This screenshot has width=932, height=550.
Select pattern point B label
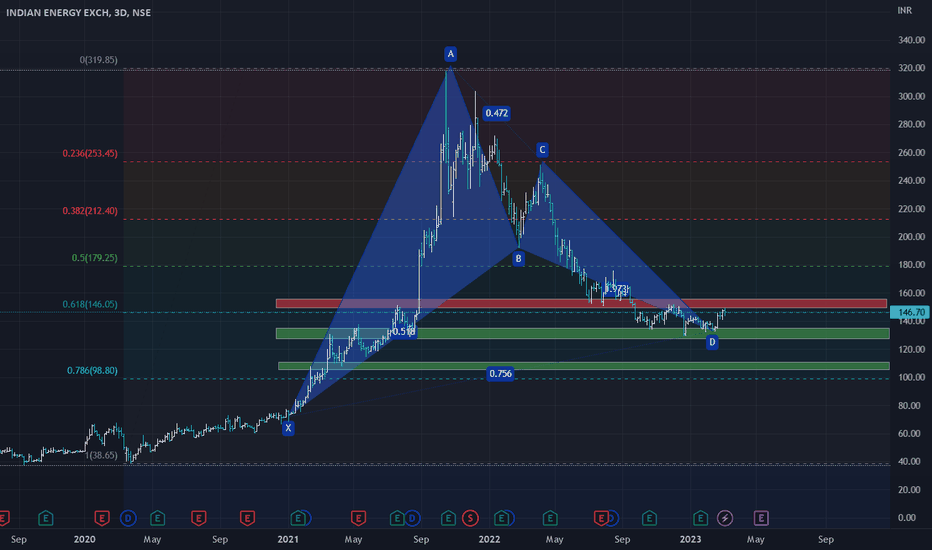coord(518,259)
